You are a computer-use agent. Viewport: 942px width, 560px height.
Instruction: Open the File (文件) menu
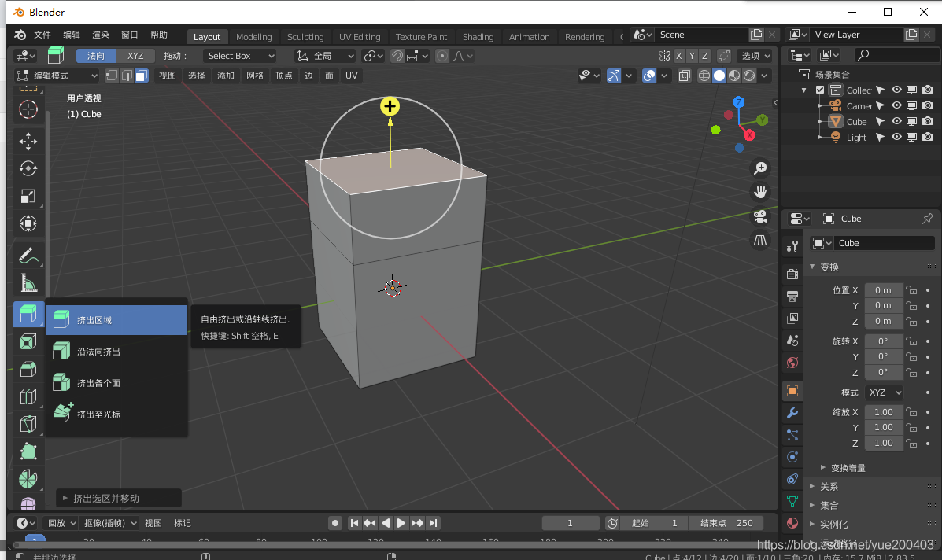(x=42, y=35)
